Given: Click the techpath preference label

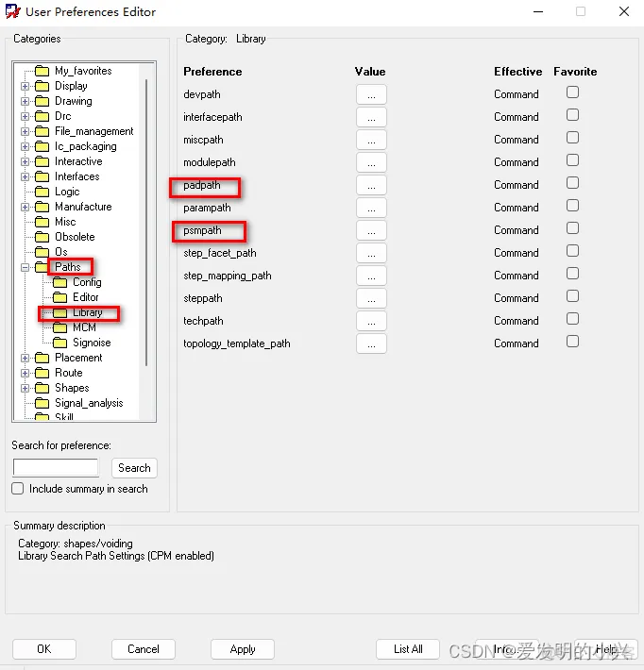Looking at the screenshot, I should tap(203, 321).
